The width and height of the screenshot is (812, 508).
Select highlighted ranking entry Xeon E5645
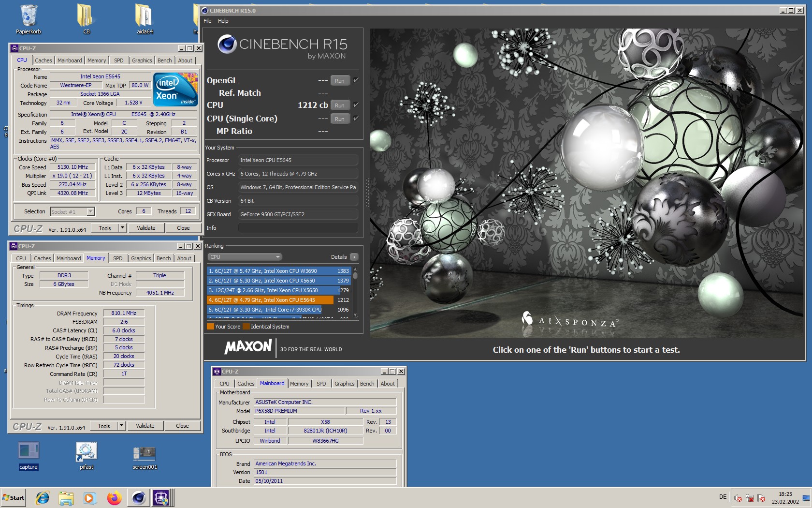tap(278, 300)
